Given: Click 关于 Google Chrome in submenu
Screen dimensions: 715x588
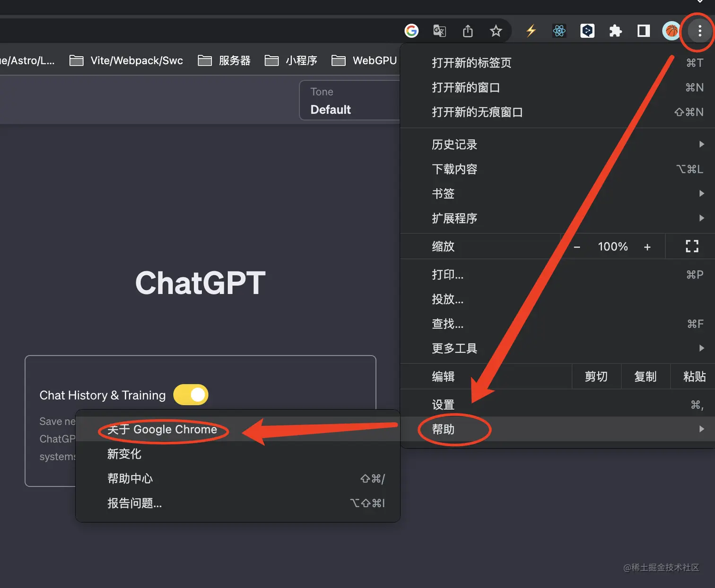Looking at the screenshot, I should click(238, 429).
